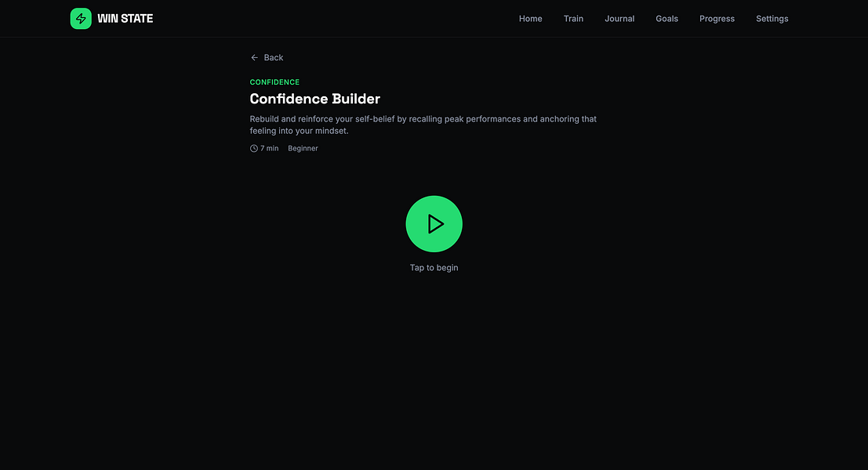868x470 pixels.
Task: Open Settings from the top navigation
Action: [x=772, y=18]
